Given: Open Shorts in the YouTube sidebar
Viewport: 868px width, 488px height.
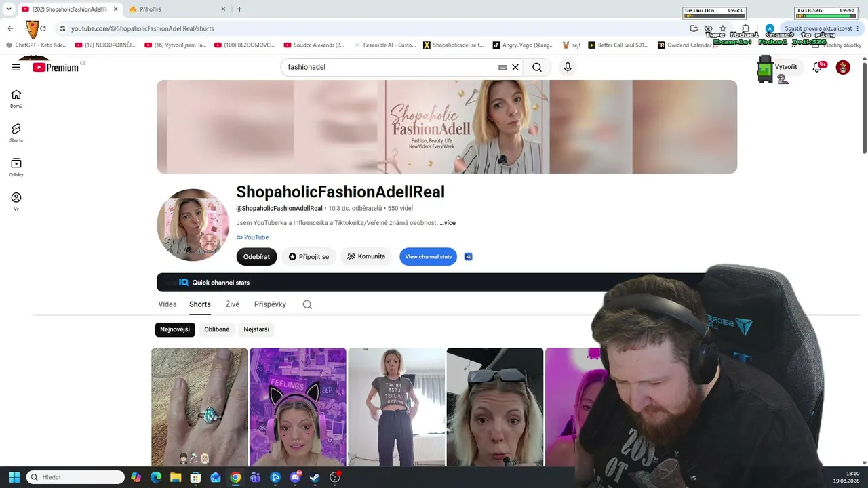Looking at the screenshot, I should coord(16,133).
